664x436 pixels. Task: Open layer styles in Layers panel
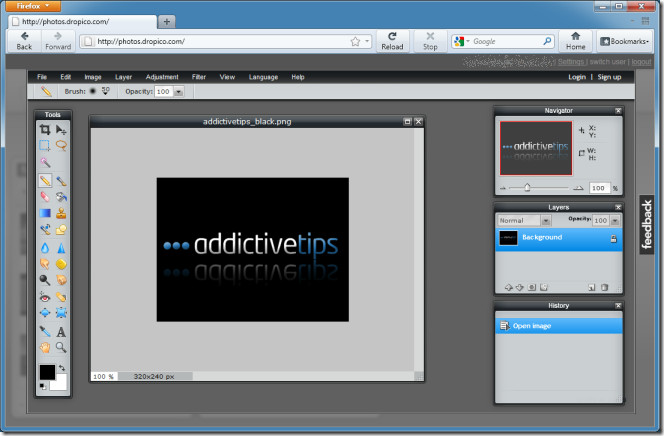coord(544,287)
